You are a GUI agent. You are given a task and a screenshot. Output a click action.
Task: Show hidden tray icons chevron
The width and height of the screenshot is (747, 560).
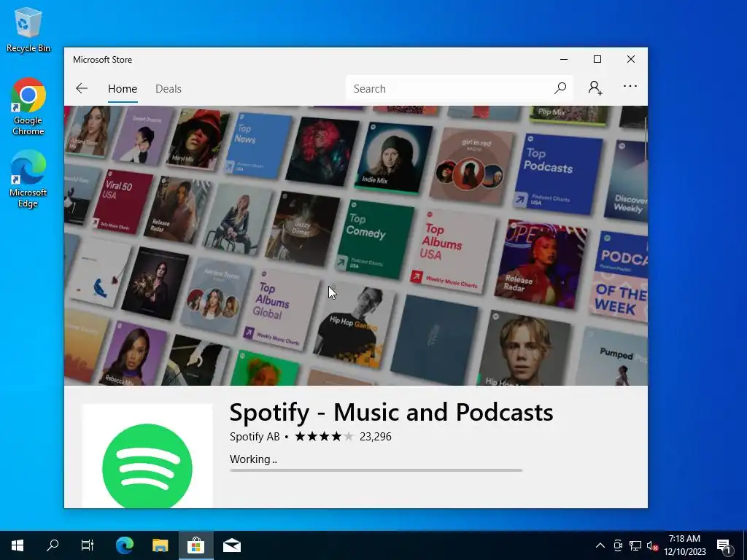click(600, 545)
